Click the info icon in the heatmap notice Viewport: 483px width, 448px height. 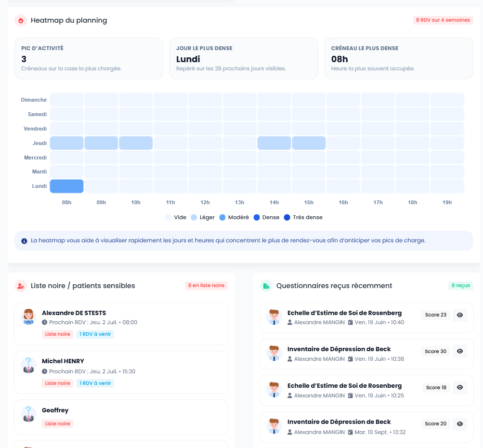tap(24, 241)
